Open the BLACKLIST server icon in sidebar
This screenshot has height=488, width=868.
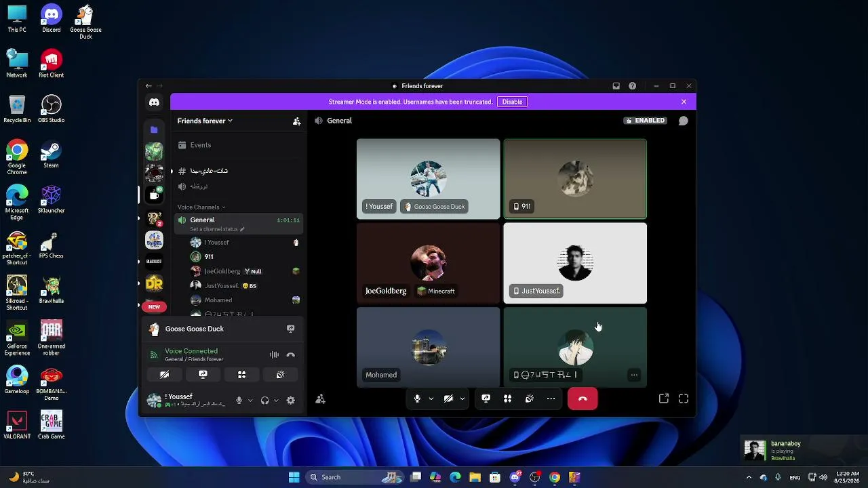coord(154,262)
